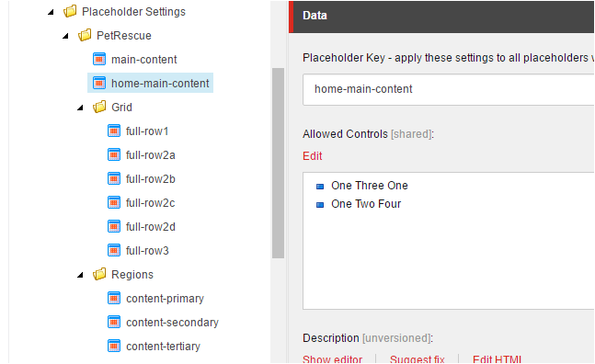Click the main-content placeholder icon
The width and height of the screenshot is (595, 364).
click(x=99, y=59)
